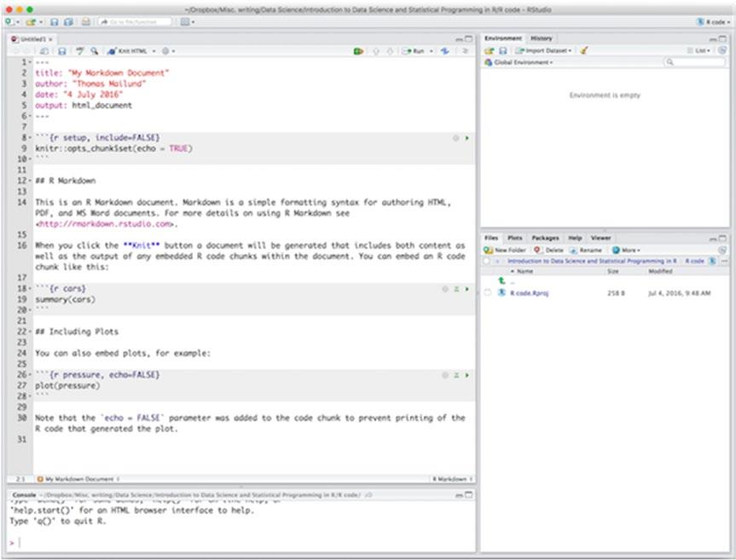The width and height of the screenshot is (736, 560).
Task: Click the save workspace icon in Environment pane
Action: tap(502, 50)
